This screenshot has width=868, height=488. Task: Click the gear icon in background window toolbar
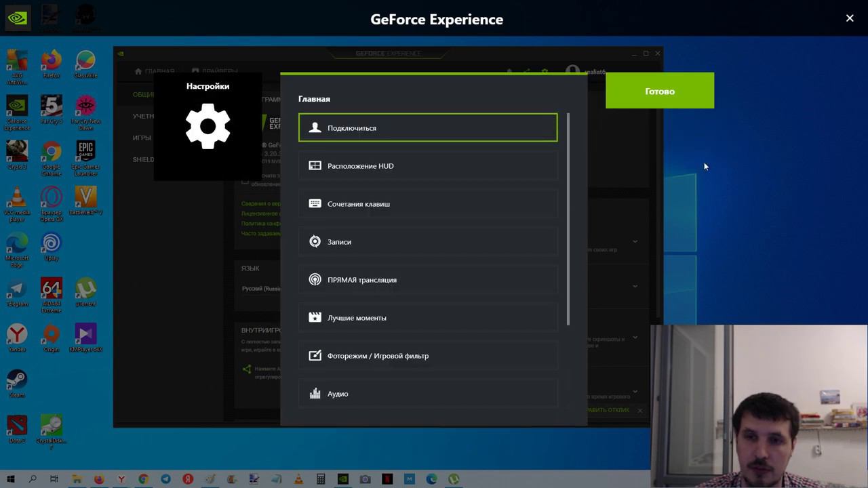545,71
